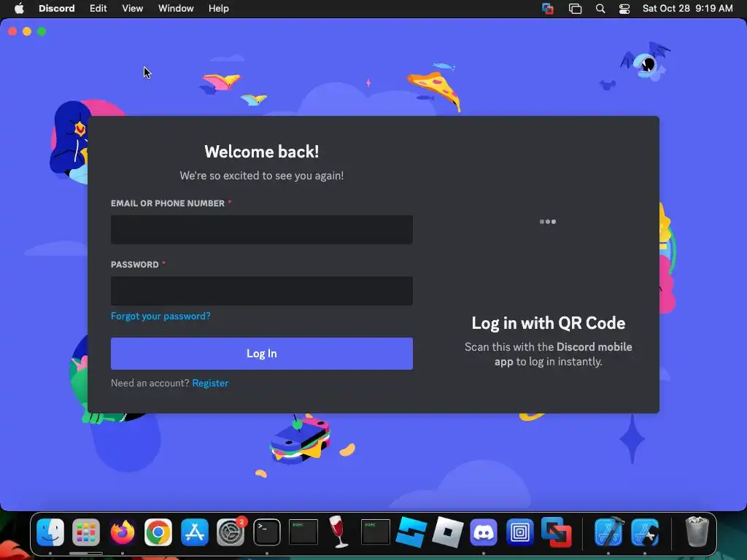Click the exec icon between Terminal and Wine
Screen dimensions: 747x560
coord(303,532)
